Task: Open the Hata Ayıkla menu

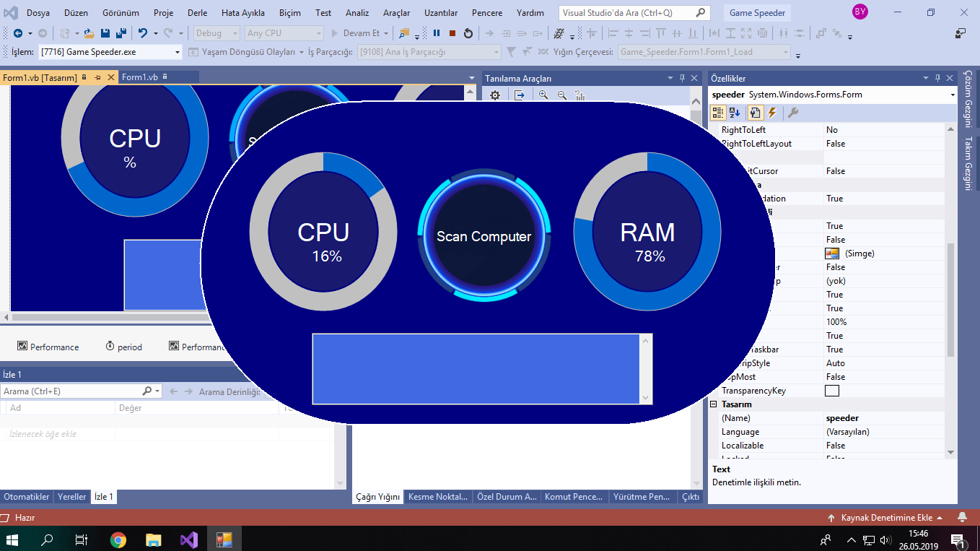Action: pyautogui.click(x=242, y=13)
